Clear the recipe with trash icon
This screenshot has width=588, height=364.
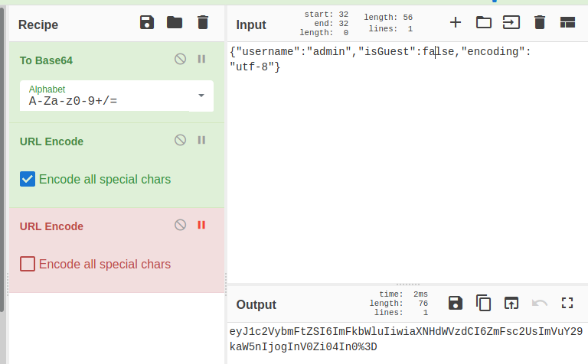[x=202, y=22]
